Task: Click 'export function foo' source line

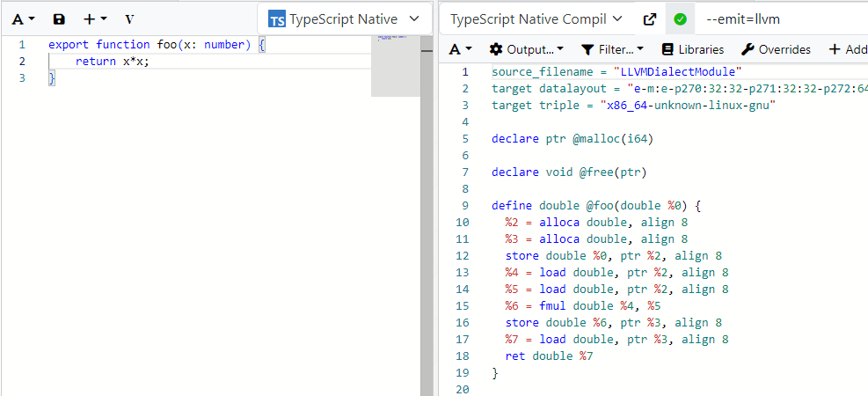Action: click(157, 44)
